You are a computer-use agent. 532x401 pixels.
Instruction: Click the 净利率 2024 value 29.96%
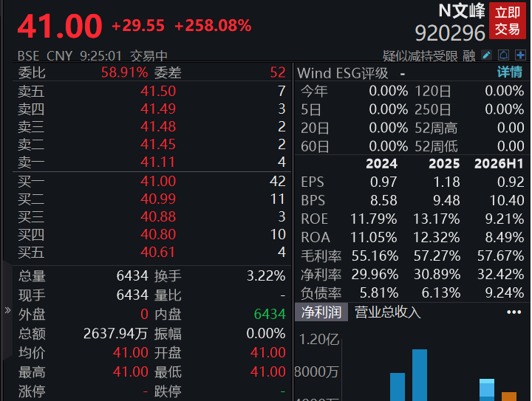coord(375,274)
